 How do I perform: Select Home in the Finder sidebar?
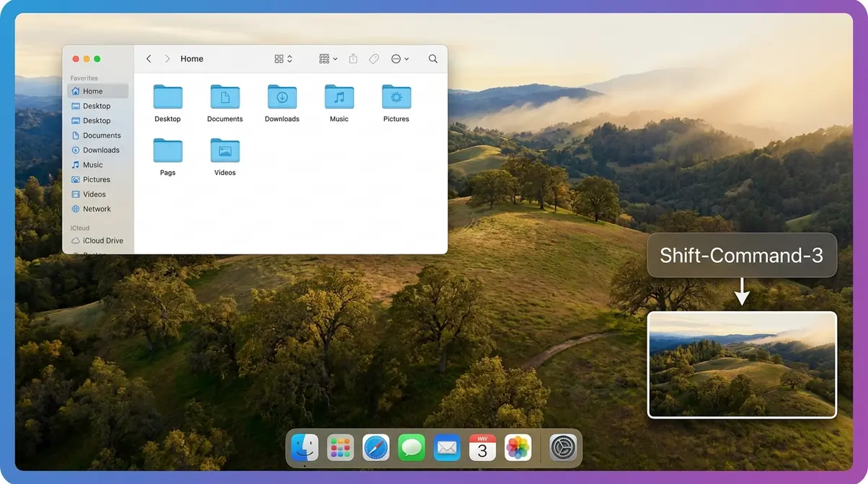pos(97,91)
